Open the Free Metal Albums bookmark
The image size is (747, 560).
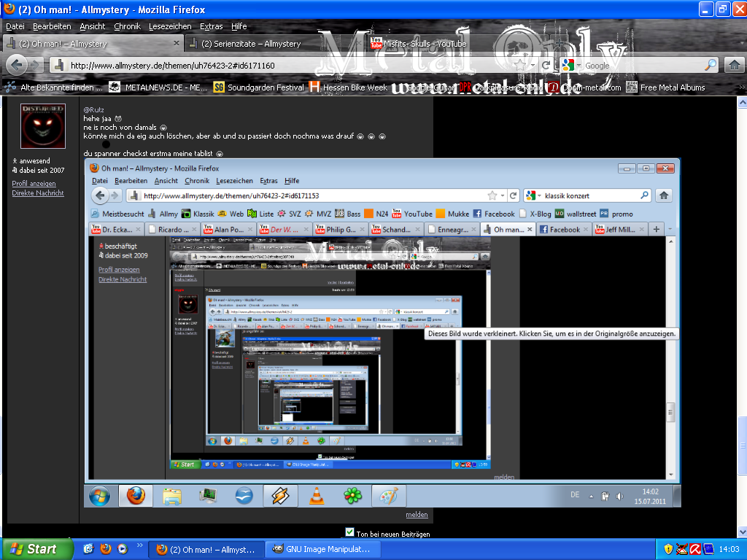(666, 87)
